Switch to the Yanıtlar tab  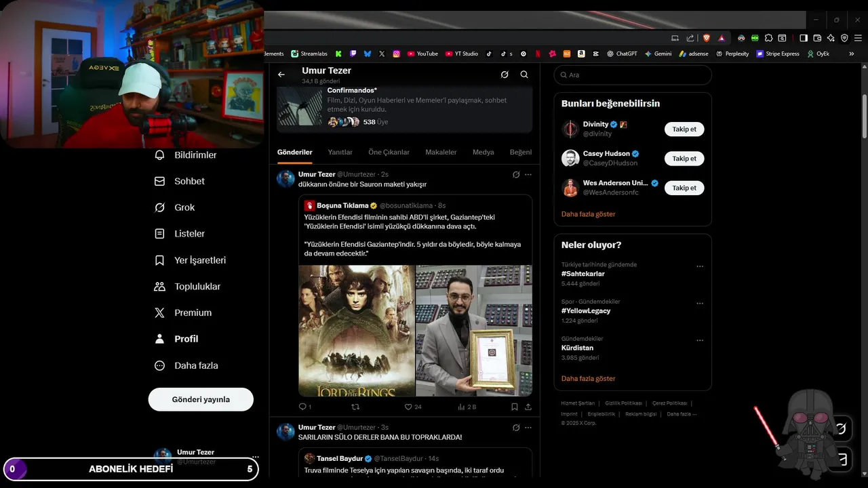click(340, 152)
